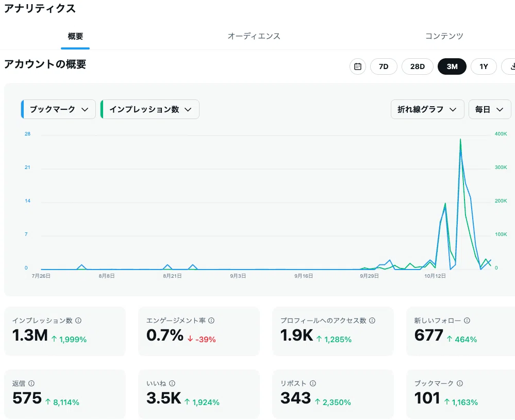Click the peak of the impressions line
This screenshot has width=515, height=420.
[x=460, y=140]
